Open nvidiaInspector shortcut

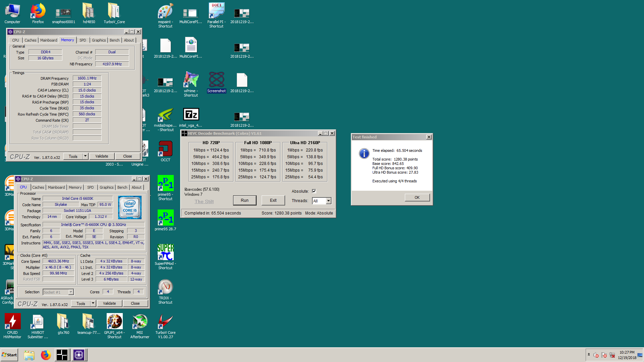(165, 119)
